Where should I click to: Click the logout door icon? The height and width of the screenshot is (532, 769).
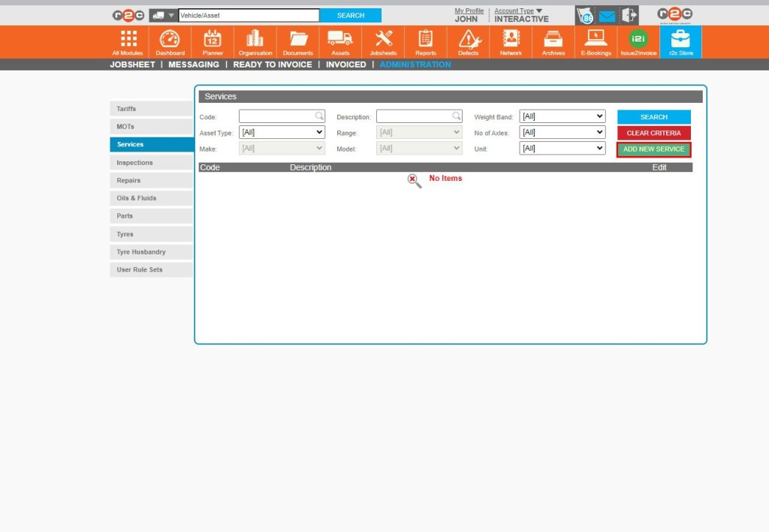[x=629, y=16]
